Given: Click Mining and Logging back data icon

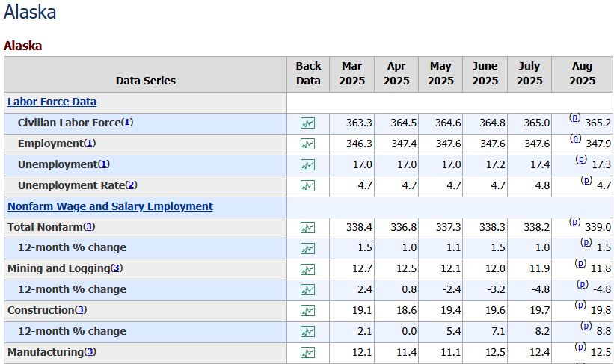Looking at the screenshot, I should [307, 269].
